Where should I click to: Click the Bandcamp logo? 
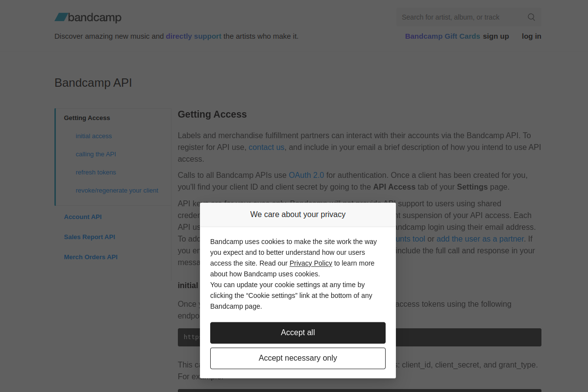[88, 18]
